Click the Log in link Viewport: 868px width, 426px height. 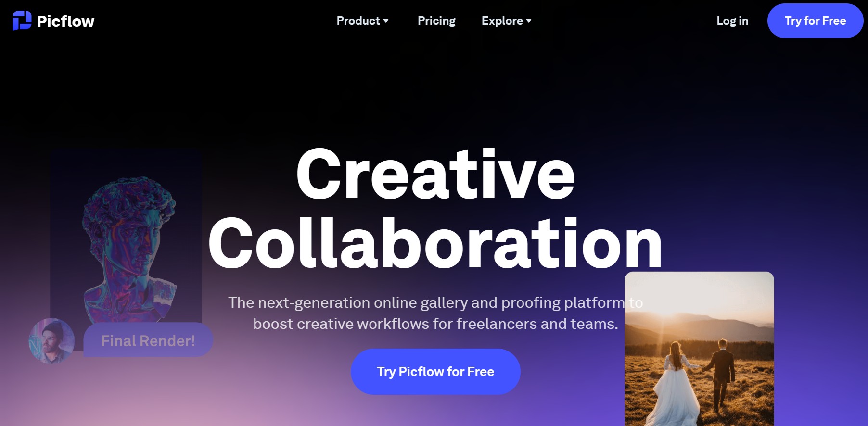click(732, 21)
